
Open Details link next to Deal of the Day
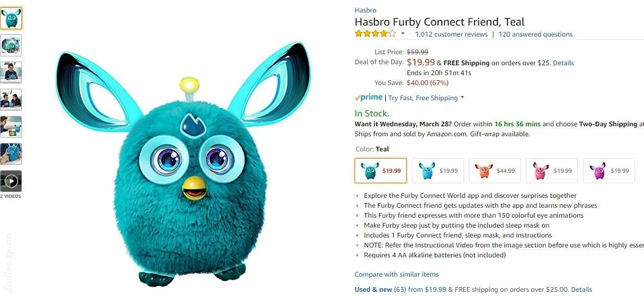pyautogui.click(x=563, y=63)
